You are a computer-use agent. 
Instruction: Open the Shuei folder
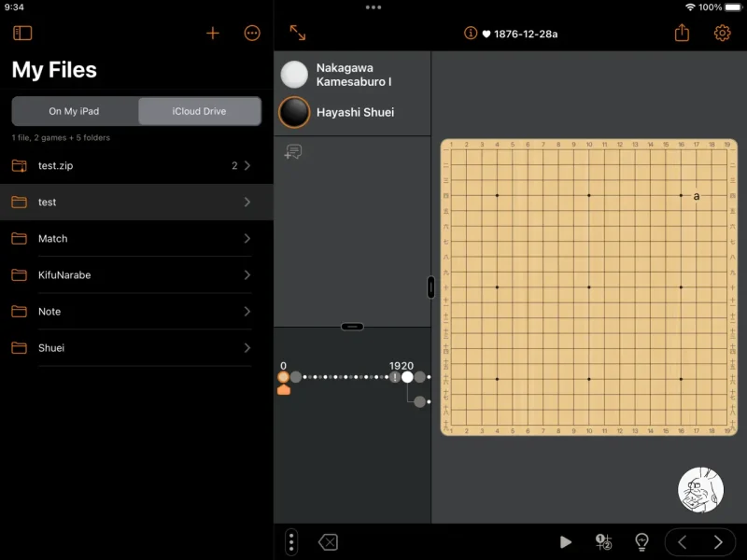136,347
